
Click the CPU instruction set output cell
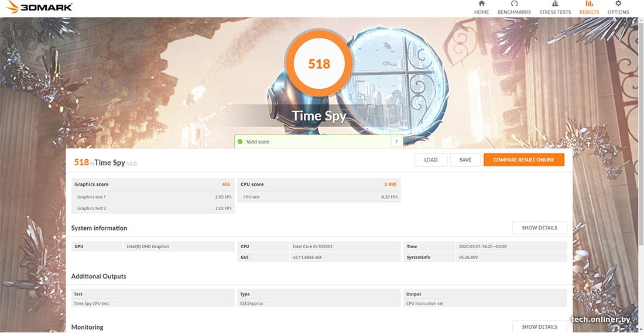point(485,303)
